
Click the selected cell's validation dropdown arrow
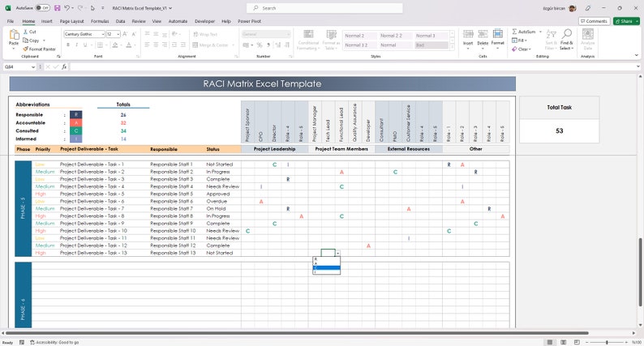click(338, 254)
